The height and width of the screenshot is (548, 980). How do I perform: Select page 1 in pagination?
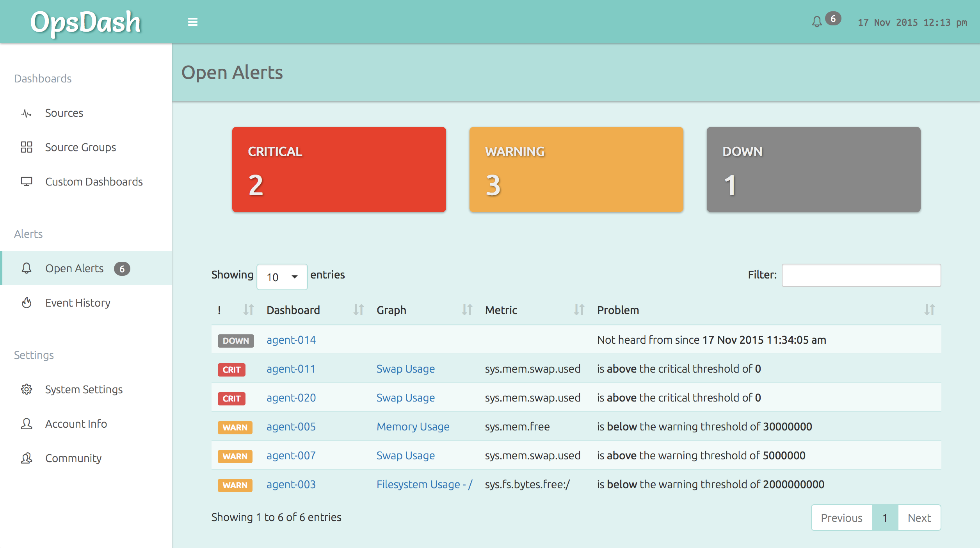pyautogui.click(x=885, y=518)
